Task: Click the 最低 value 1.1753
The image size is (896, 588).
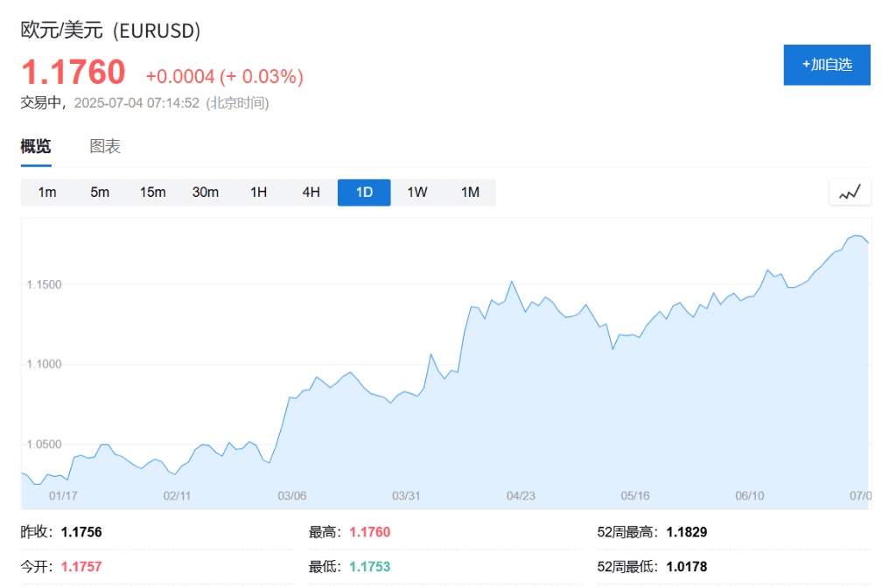Action: [369, 567]
